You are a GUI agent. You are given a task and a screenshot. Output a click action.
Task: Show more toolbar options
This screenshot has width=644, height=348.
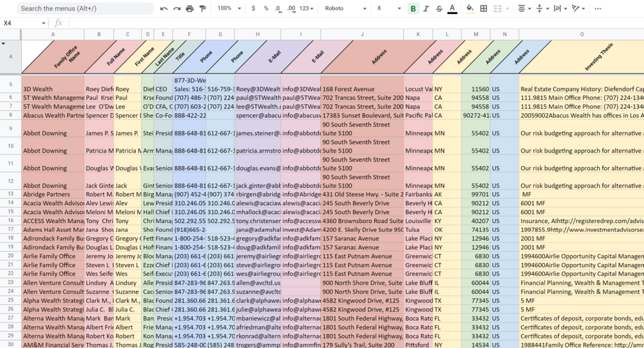(598, 8)
